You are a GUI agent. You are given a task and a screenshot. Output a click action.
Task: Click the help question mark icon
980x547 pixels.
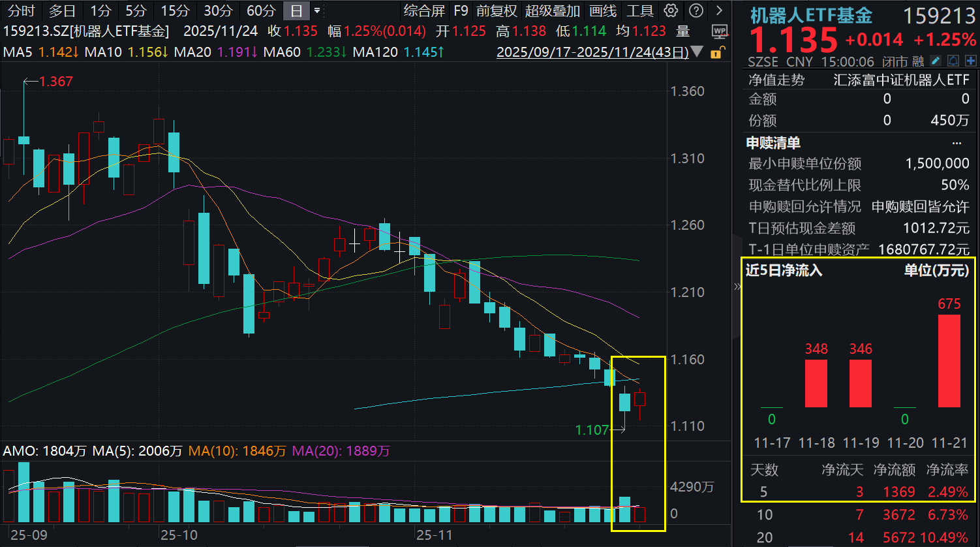tap(696, 10)
